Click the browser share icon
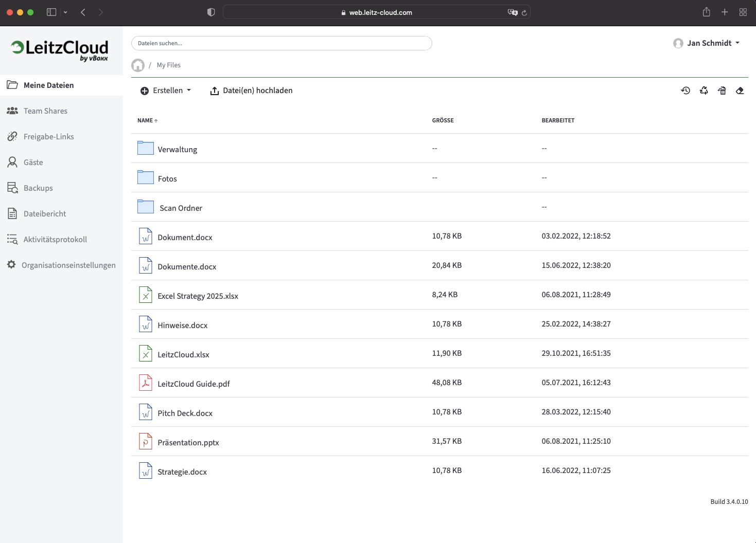 [x=707, y=12]
